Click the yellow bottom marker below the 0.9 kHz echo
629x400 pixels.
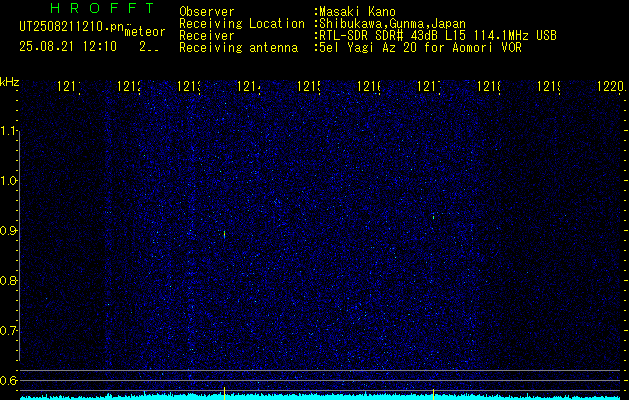coord(224,393)
